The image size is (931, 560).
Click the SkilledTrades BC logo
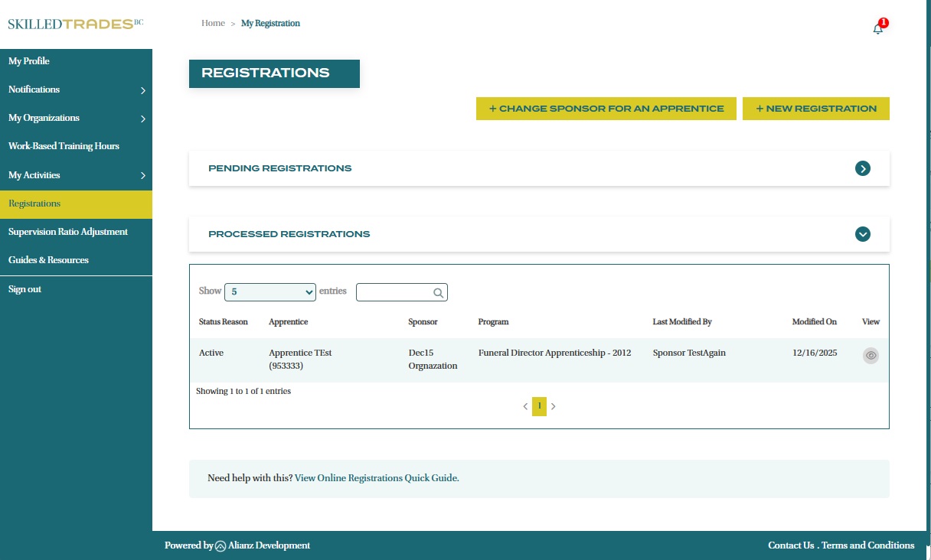pyautogui.click(x=75, y=24)
